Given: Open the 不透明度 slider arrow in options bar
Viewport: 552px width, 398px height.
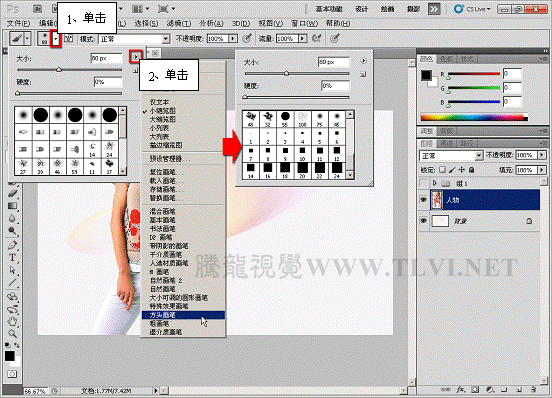Looking at the screenshot, I should pos(233,38).
